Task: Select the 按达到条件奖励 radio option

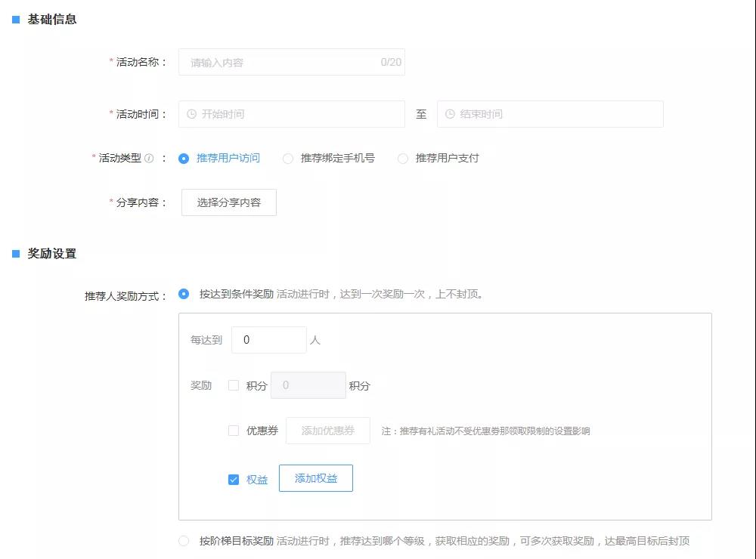Action: (184, 294)
